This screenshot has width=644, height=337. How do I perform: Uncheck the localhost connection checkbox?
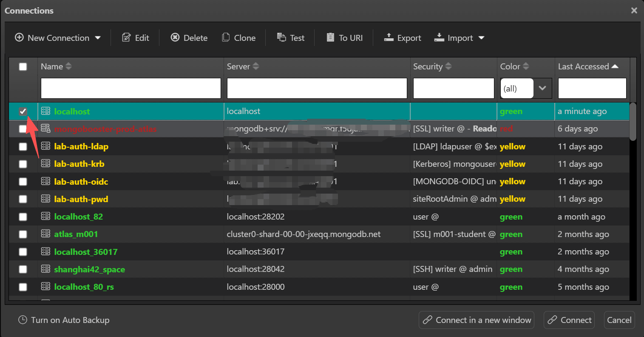point(23,111)
